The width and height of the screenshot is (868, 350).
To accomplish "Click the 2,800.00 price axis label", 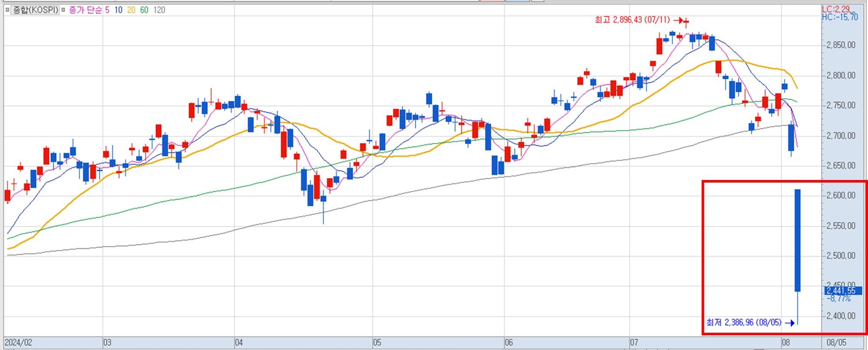I will pos(841,75).
